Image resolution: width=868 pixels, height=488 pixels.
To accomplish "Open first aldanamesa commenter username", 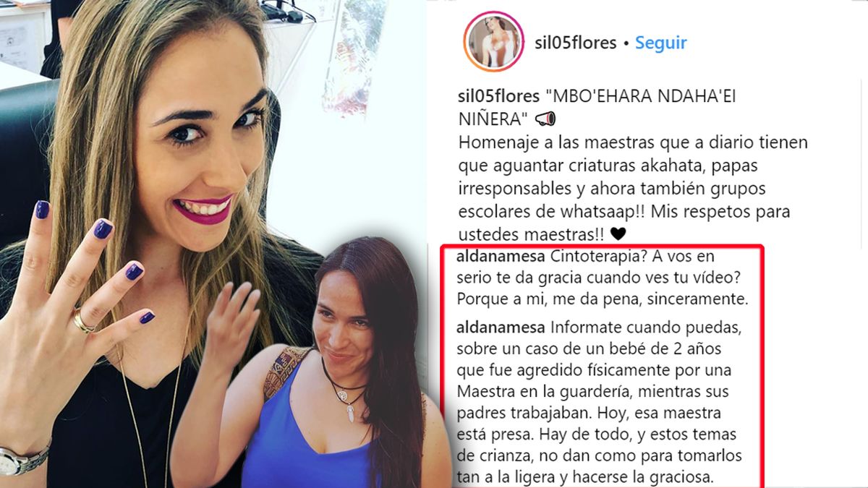I will click(501, 256).
